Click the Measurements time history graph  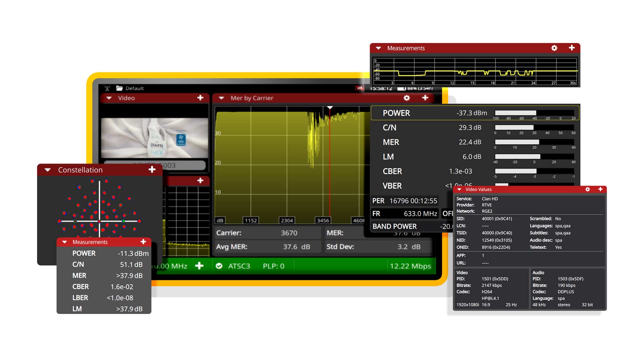point(475,71)
